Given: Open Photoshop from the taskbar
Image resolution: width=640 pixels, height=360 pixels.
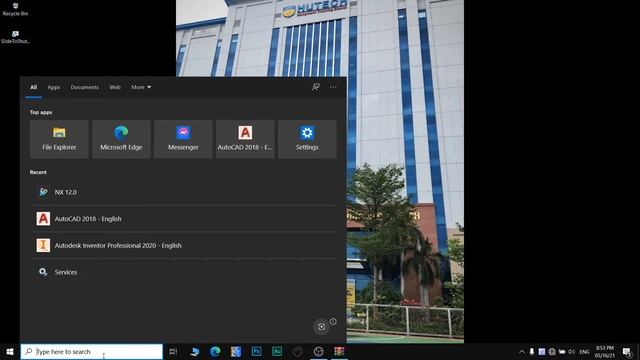Looking at the screenshot, I should click(256, 351).
